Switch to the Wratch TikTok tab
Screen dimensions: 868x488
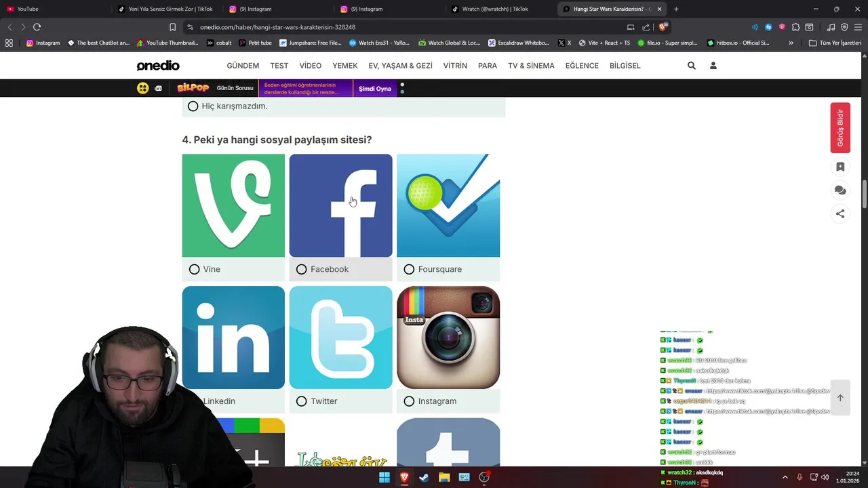click(500, 9)
